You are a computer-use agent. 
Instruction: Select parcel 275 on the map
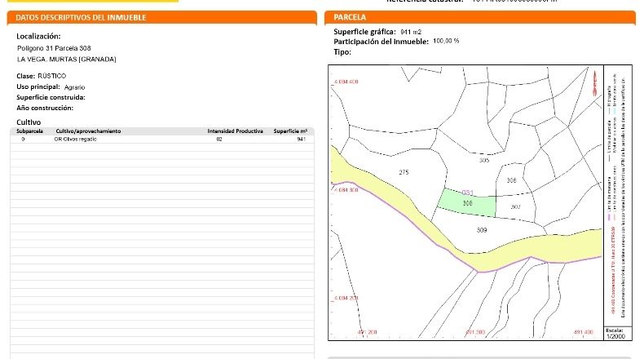pos(404,172)
